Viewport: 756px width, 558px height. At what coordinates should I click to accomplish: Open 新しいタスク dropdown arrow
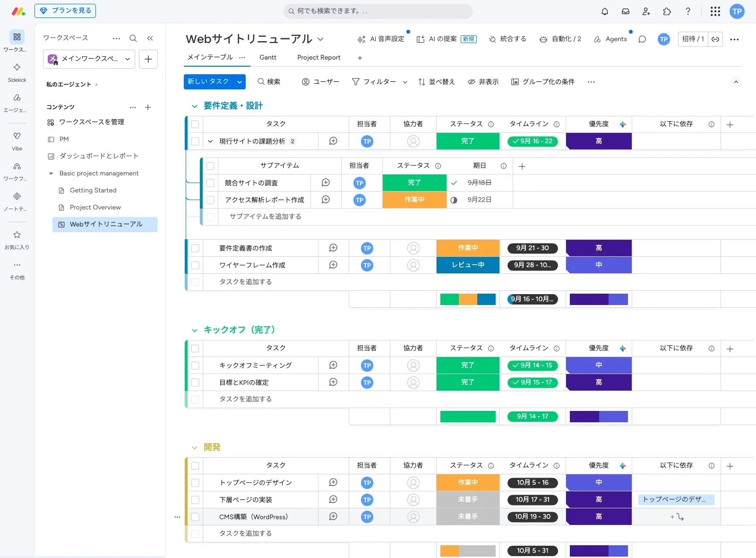(240, 82)
